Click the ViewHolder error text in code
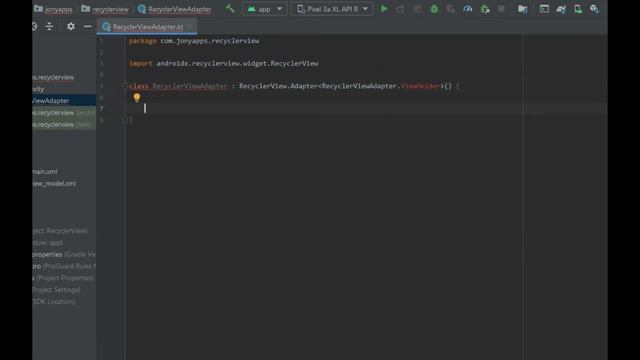Viewport: 640px width, 360px height. tap(420, 86)
